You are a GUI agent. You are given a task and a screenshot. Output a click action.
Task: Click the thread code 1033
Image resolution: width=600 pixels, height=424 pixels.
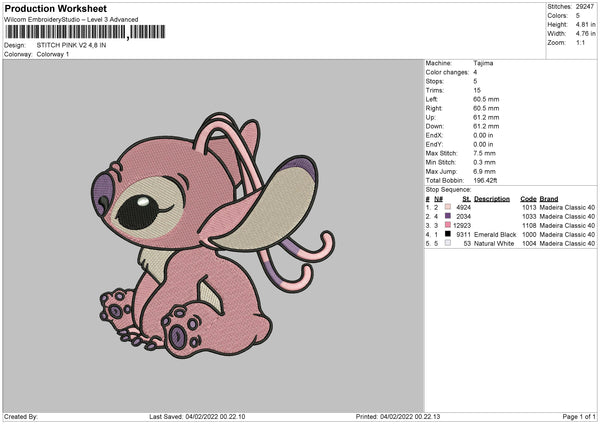pos(529,217)
